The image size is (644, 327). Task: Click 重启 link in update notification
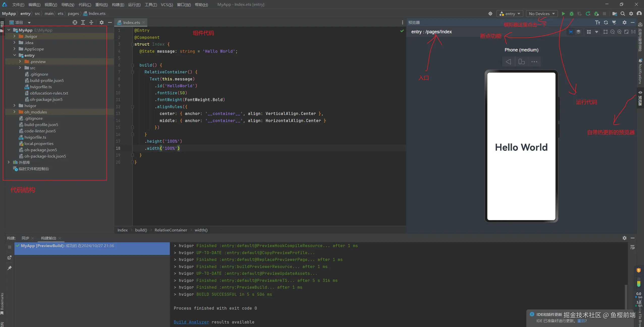coord(581,321)
